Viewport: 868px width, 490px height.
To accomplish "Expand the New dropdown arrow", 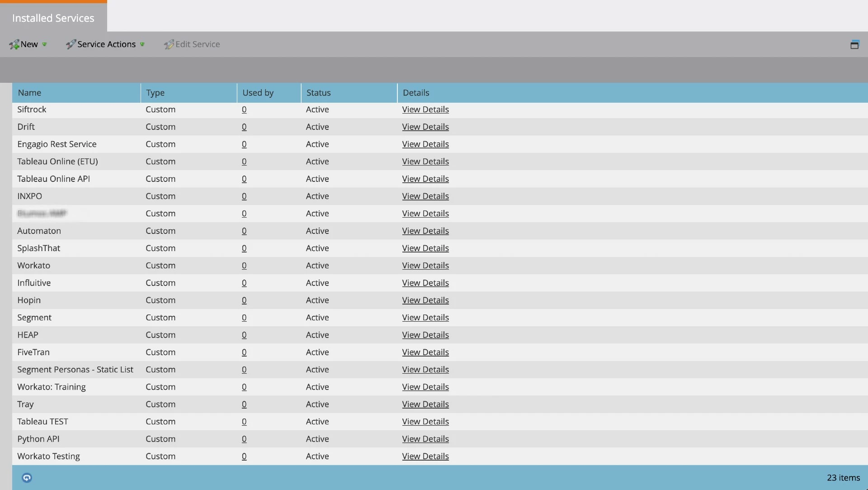I will click(44, 44).
